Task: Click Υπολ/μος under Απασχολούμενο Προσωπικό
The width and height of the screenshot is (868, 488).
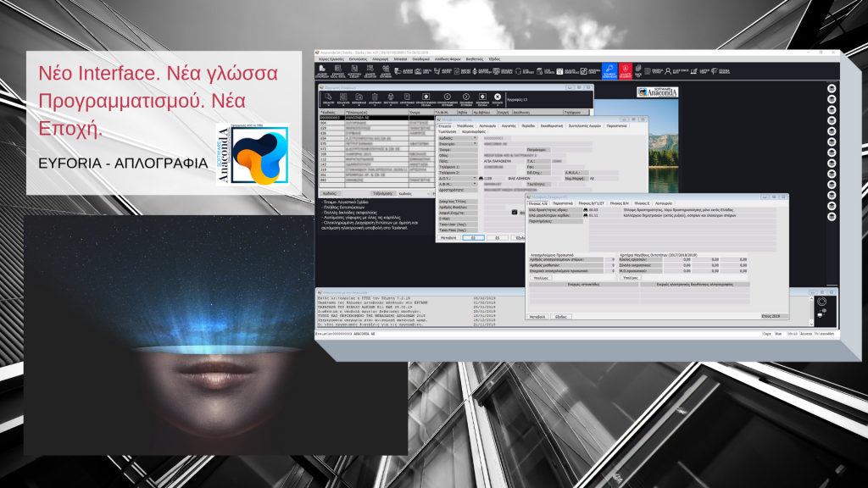Action: coord(541,278)
